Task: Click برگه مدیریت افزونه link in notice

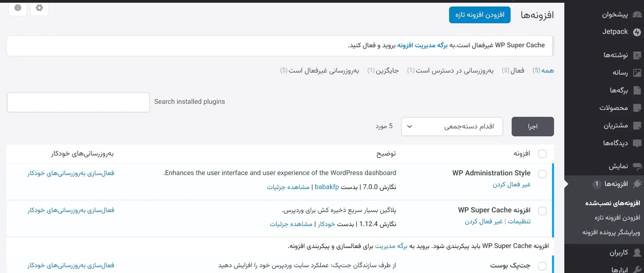Action: 422,45
